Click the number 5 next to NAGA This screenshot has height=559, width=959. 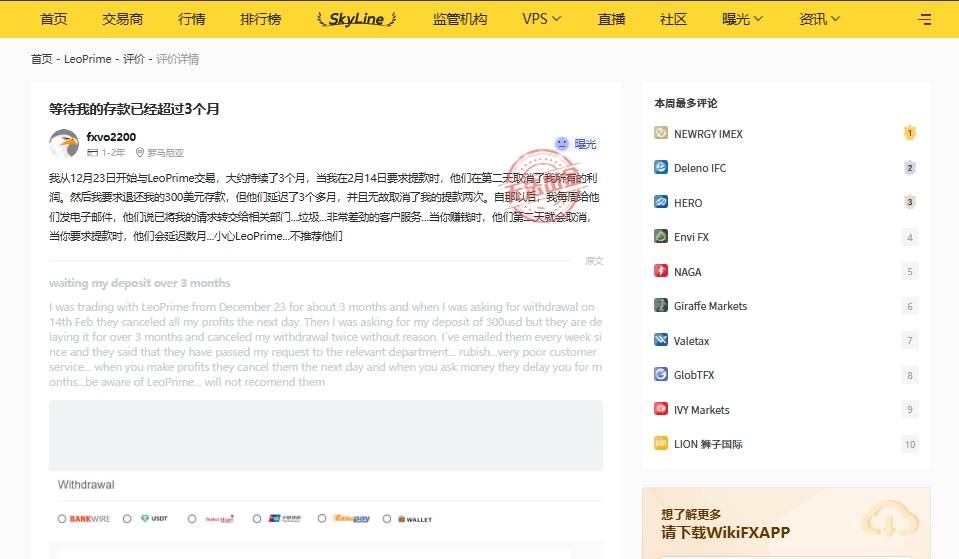point(909,272)
